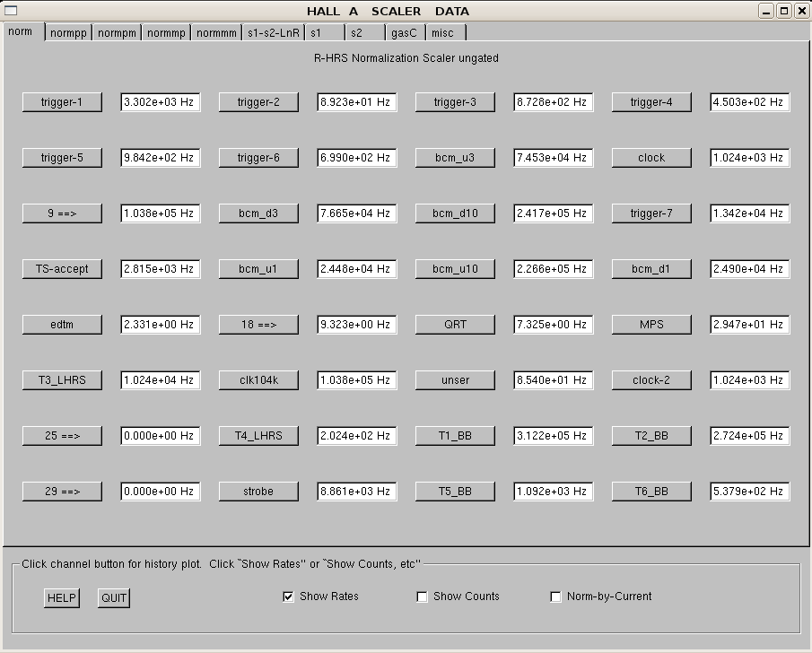Click the bcm_d10 rate field 2.417e+05 Hz
Viewport: 812px width, 653px height.
tap(554, 213)
